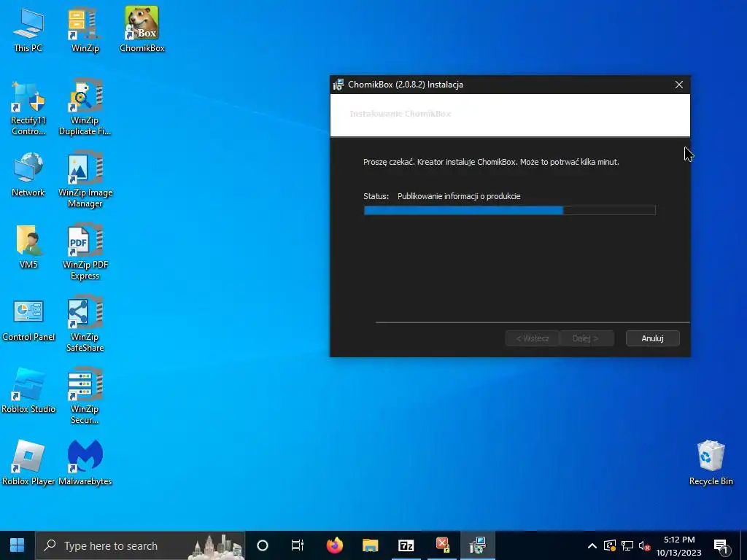Click the disabled Wstecz button
The image size is (747, 560).
532,338
